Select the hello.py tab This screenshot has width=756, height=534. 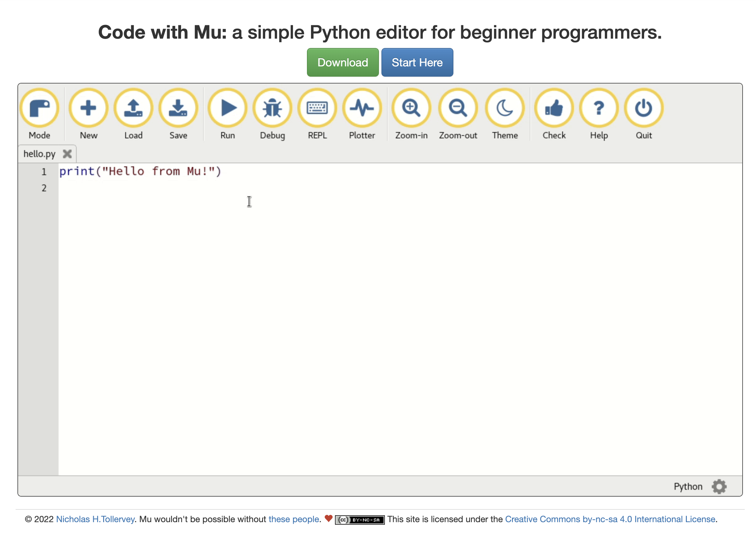point(39,154)
